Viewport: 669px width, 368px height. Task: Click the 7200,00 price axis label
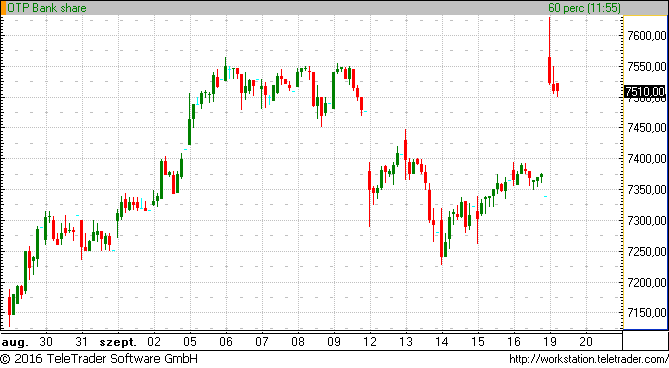[646, 282]
